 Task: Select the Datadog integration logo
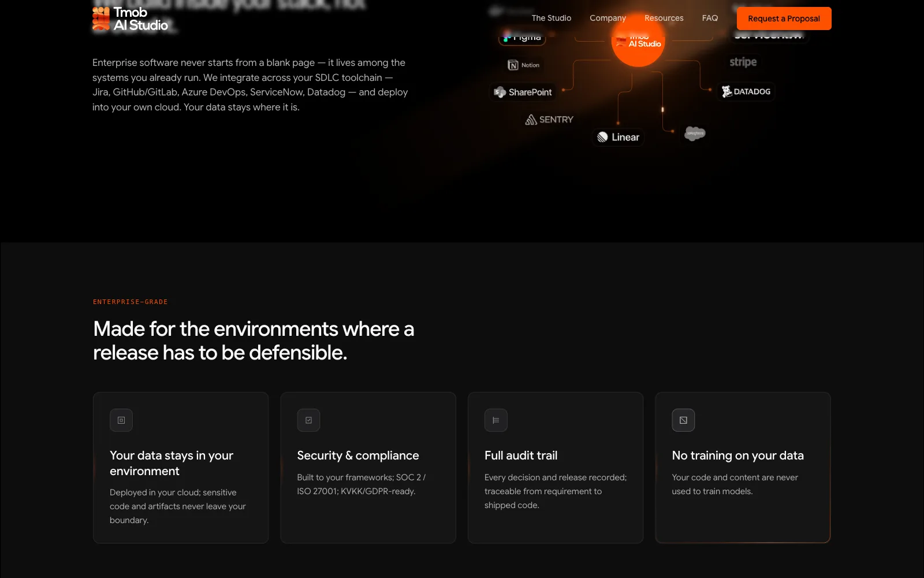[746, 91]
